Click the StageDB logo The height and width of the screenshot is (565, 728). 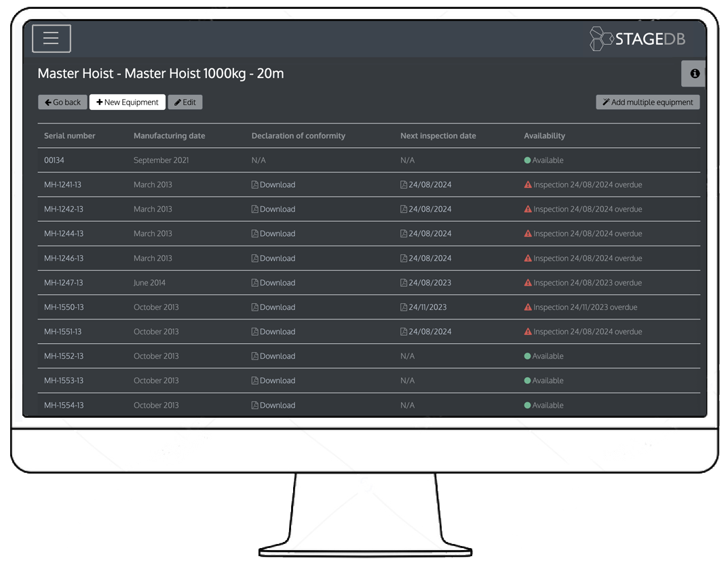click(x=637, y=39)
